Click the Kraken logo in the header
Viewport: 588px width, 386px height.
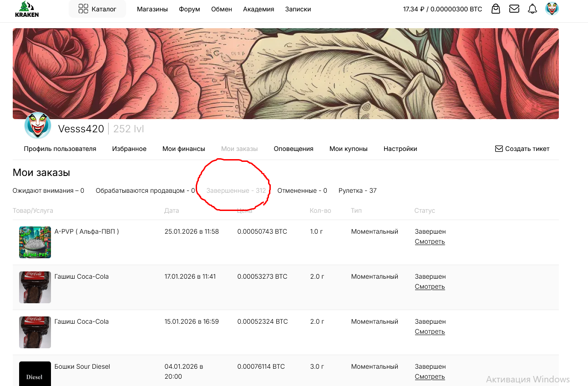[27, 9]
